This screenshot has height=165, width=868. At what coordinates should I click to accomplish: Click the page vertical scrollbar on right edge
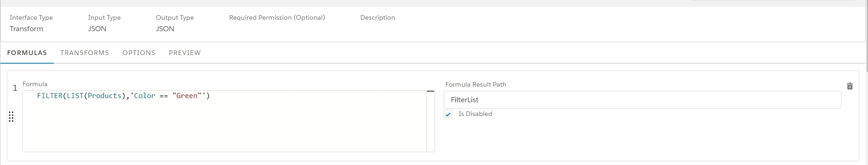866,37
